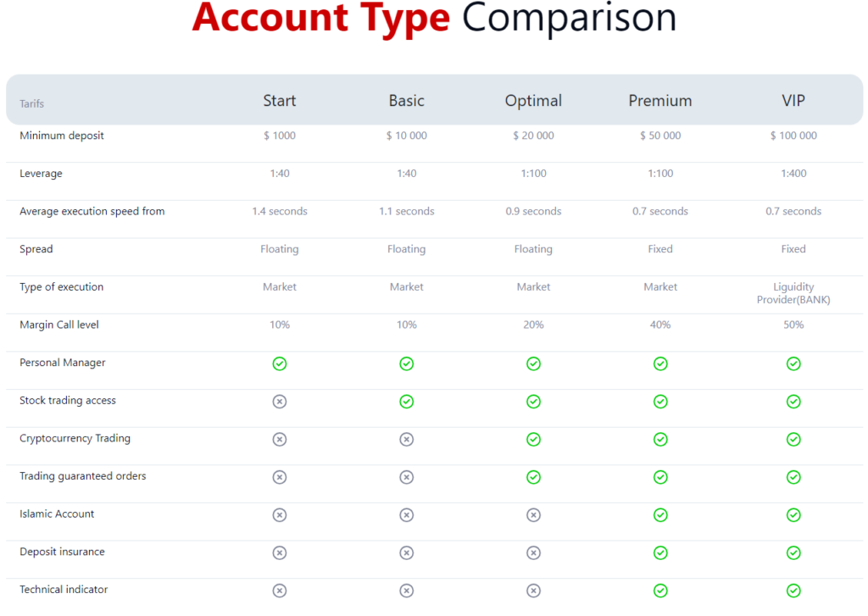The height and width of the screenshot is (616, 868).
Task: Click Basic column Deposit insurance cross icon
Action: (407, 552)
